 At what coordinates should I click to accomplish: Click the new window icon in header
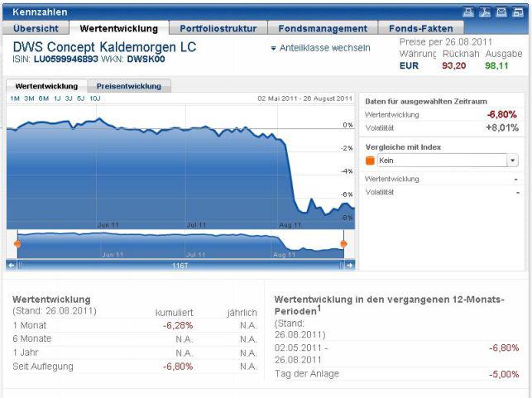(519, 12)
